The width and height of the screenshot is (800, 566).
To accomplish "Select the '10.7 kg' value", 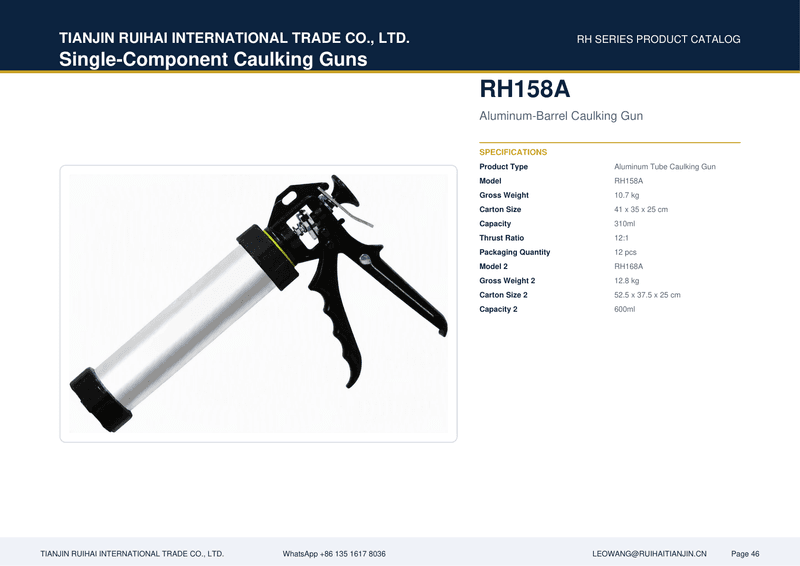I will pos(627,195).
